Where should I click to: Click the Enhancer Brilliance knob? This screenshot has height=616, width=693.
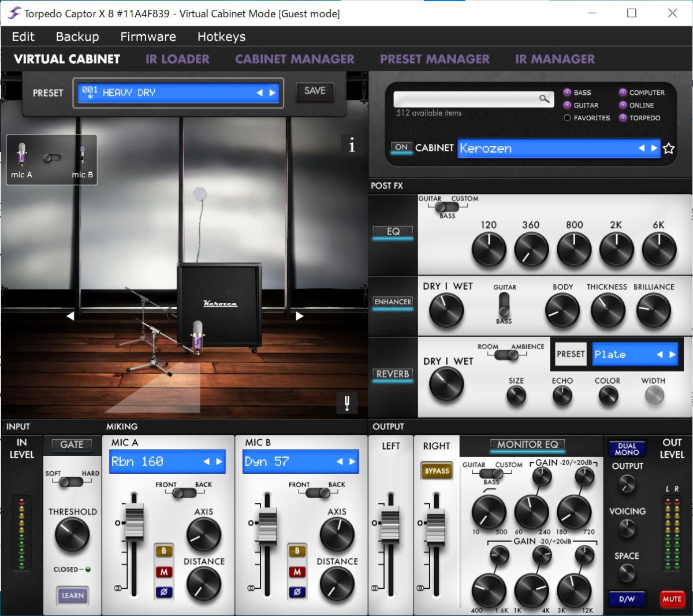coord(653,310)
